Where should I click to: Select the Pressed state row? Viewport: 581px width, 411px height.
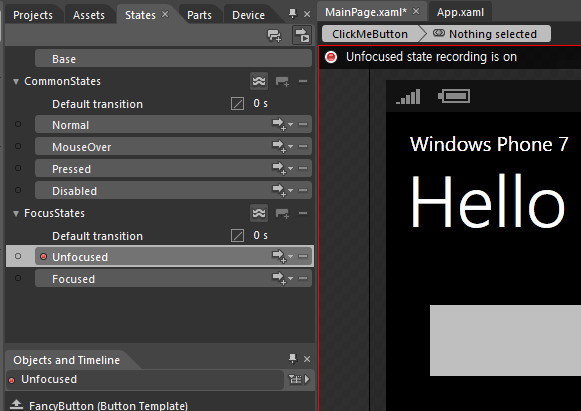click(173, 168)
